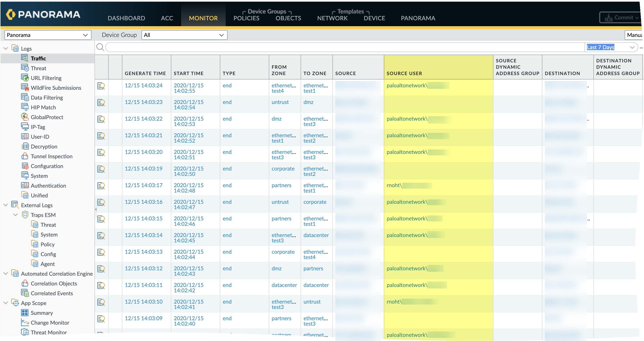Open log details for the 14:03:17 entry
This screenshot has width=644, height=341.
101,186
